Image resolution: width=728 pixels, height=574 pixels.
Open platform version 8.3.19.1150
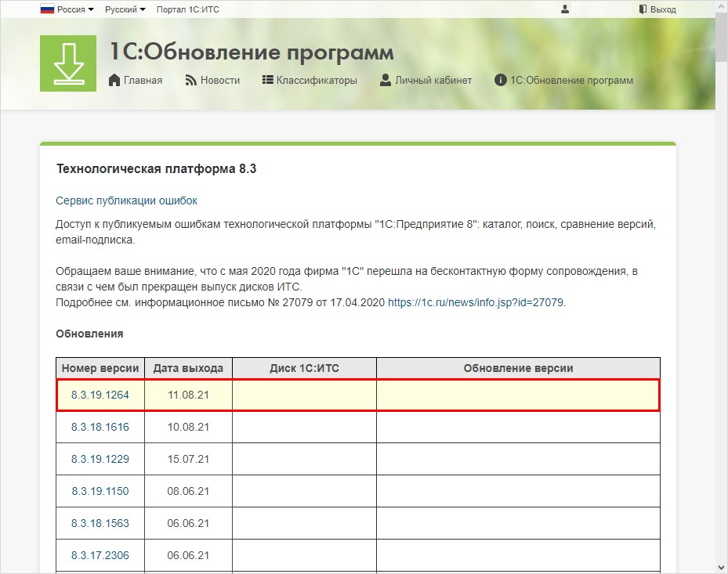click(100, 491)
